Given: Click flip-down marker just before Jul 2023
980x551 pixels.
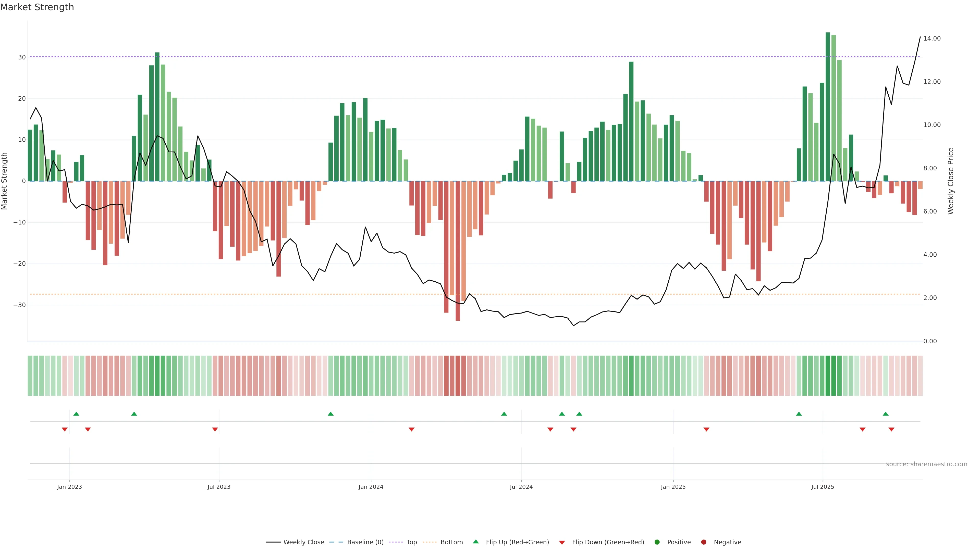Looking at the screenshot, I should [215, 429].
